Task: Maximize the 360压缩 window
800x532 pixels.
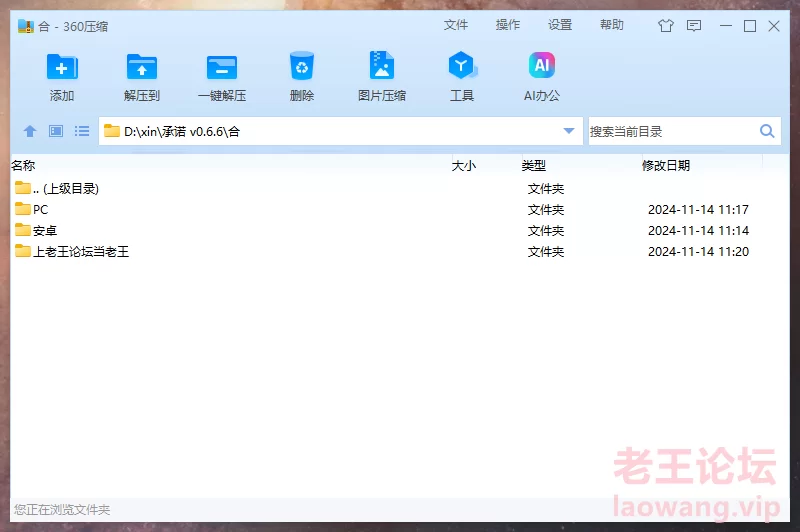Action: [x=749, y=26]
